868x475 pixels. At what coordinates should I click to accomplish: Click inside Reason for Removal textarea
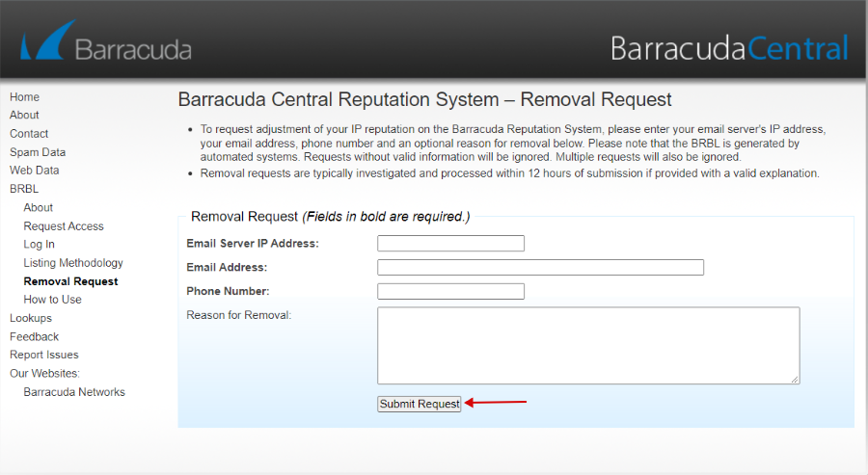(588, 346)
